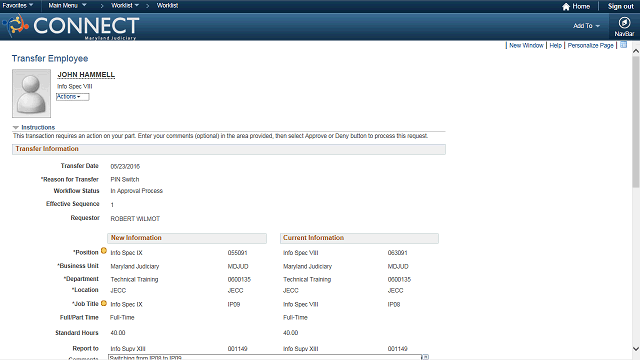Click current job code IP08
640x360 pixels.
(x=394, y=304)
